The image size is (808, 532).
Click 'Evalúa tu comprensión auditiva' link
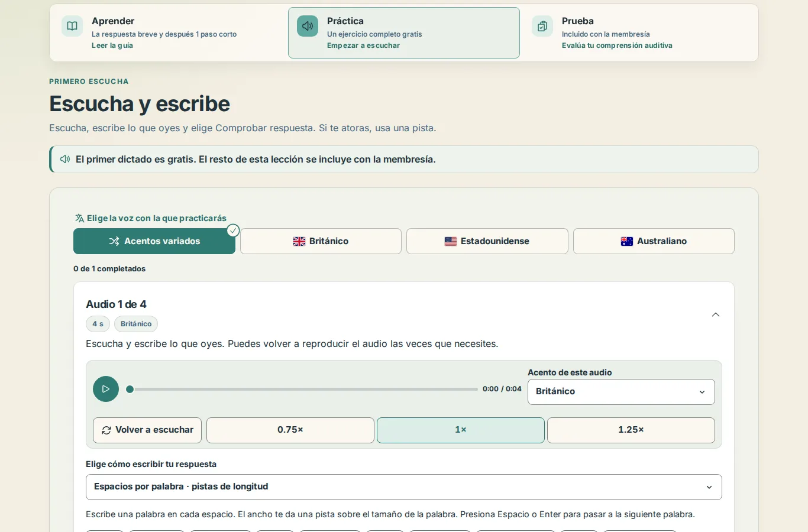click(x=617, y=46)
